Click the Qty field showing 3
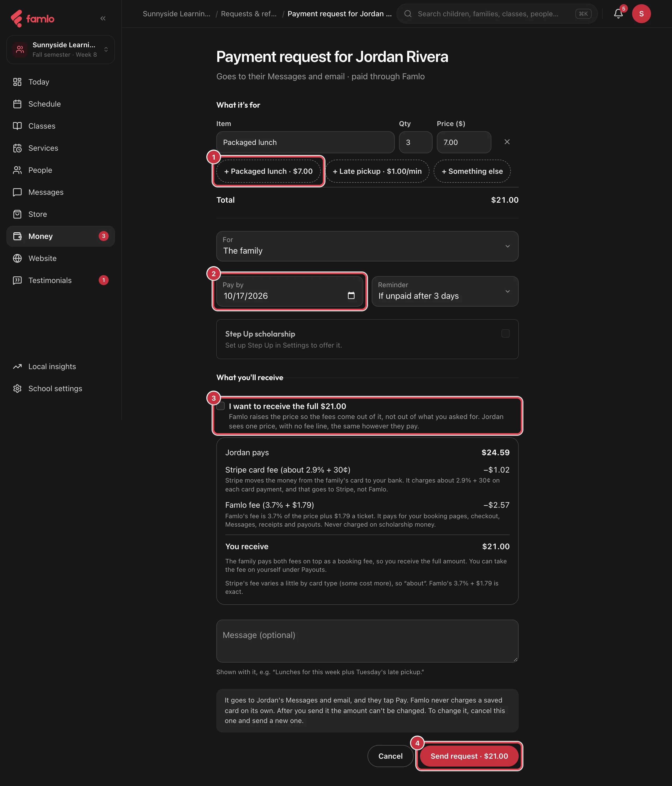The width and height of the screenshot is (672, 786). pos(415,142)
